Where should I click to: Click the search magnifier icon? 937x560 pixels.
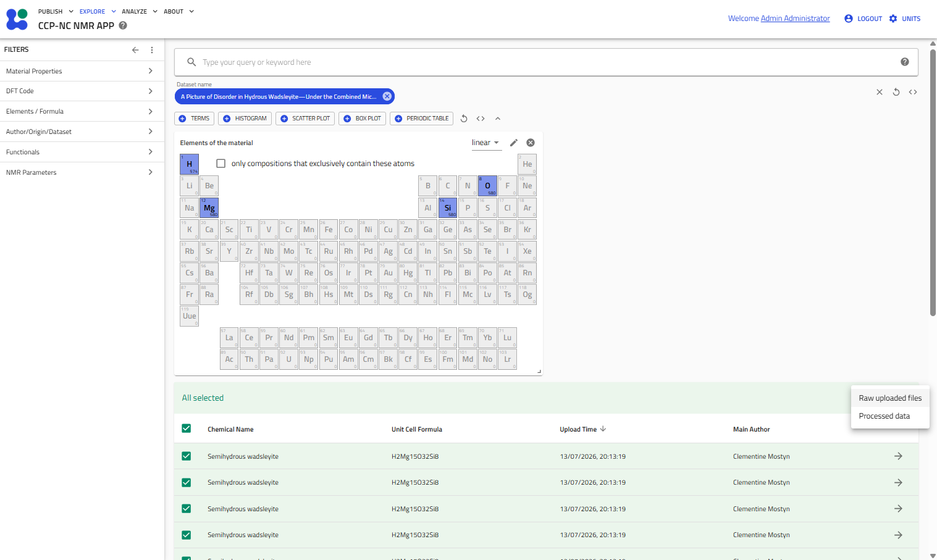click(191, 62)
